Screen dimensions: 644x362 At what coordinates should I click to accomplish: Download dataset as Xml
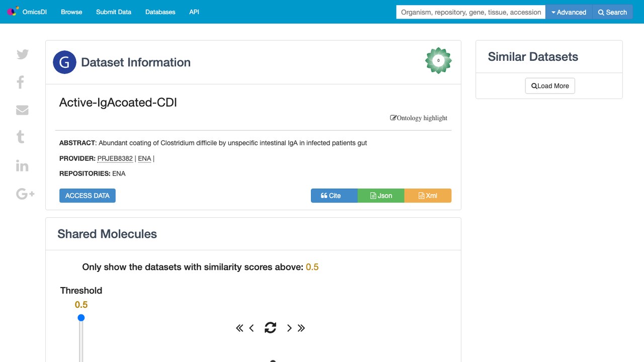click(428, 196)
